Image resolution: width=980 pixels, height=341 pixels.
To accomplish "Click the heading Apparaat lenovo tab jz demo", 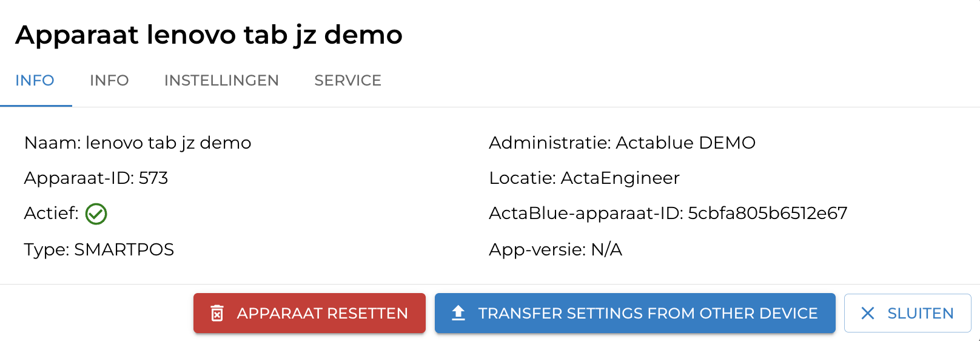I will pos(209,35).
